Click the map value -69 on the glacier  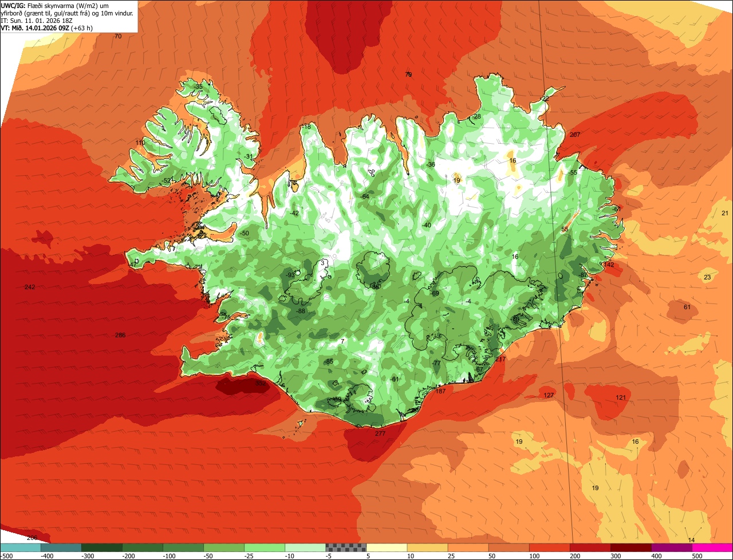pyautogui.click(x=435, y=293)
